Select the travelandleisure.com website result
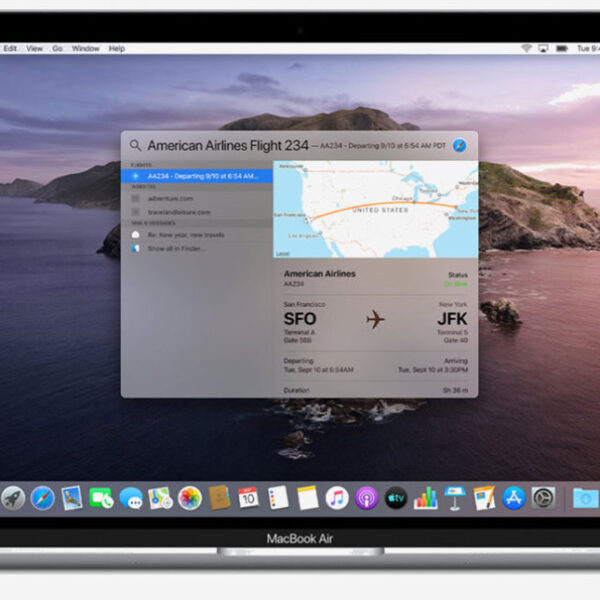 click(197, 212)
